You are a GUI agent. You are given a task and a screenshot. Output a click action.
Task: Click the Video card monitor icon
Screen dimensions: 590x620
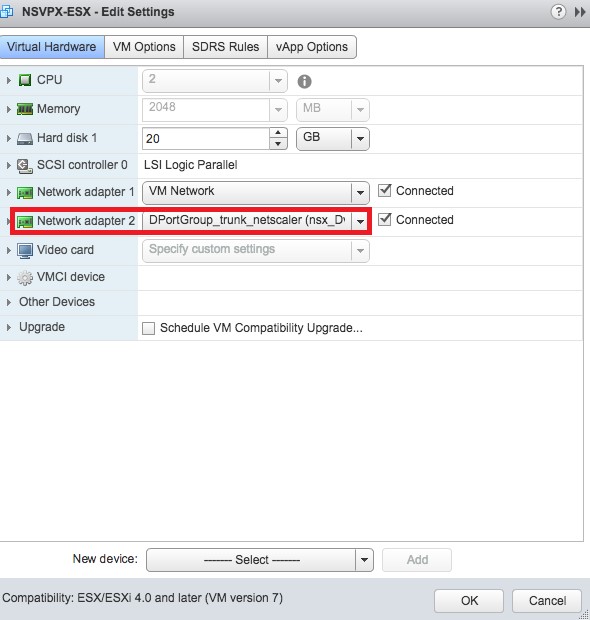pyautogui.click(x=25, y=251)
